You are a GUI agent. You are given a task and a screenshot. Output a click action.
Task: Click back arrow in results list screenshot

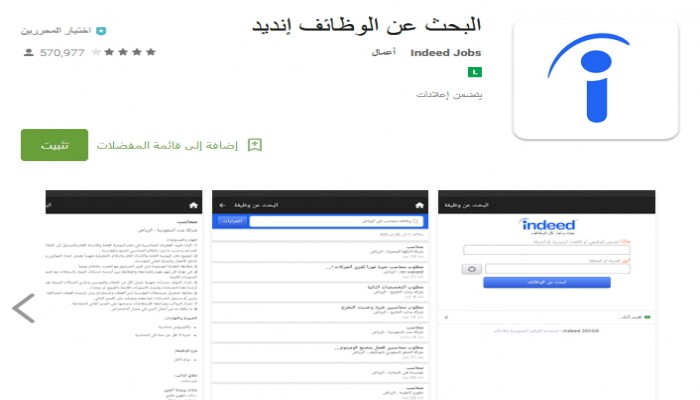tap(222, 205)
